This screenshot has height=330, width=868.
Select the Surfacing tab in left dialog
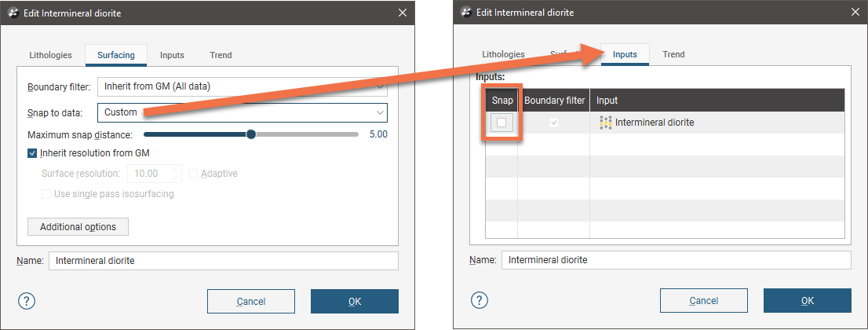[x=116, y=55]
